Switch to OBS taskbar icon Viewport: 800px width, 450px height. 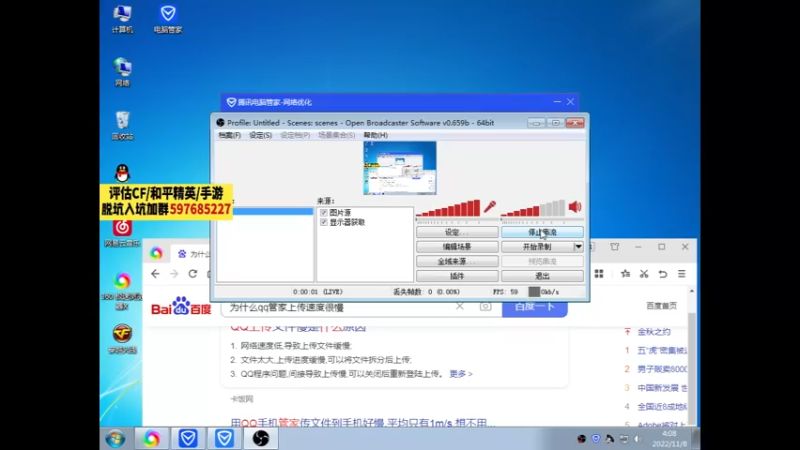pyautogui.click(x=261, y=439)
